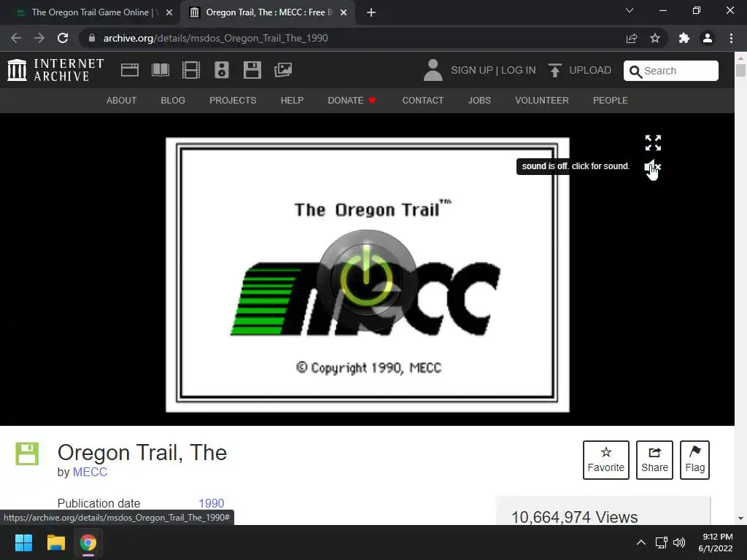Screen dimensions: 747x560
Task: Click the Search input field
Action: [671, 71]
